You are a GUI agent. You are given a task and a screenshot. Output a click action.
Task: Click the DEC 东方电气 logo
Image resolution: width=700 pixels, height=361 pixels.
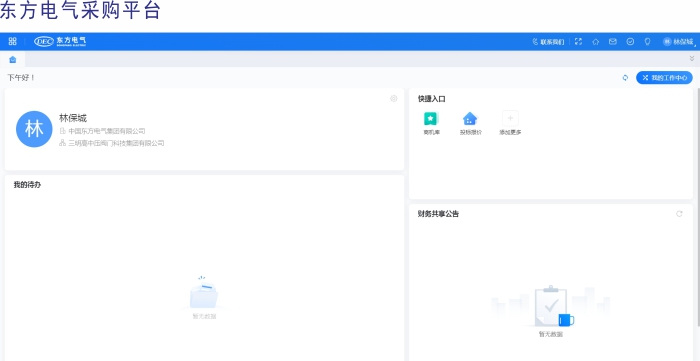point(60,41)
